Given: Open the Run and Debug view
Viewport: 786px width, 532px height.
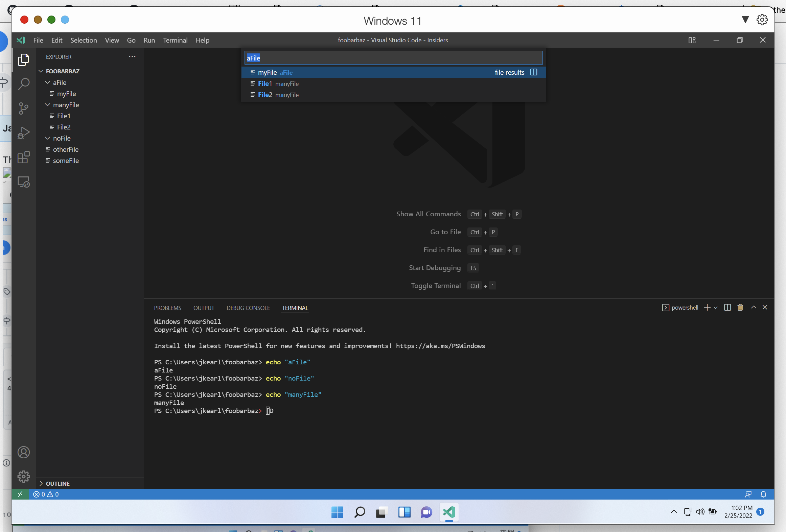Looking at the screenshot, I should pos(24,133).
